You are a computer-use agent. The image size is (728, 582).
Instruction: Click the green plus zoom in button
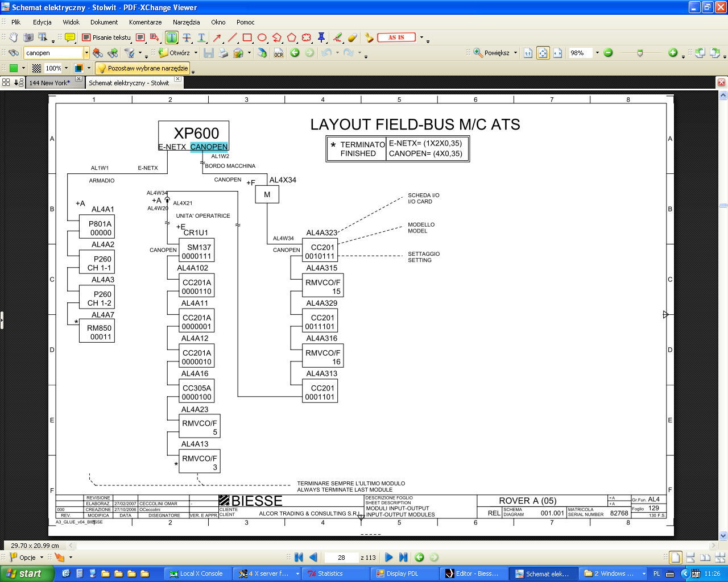coord(673,53)
